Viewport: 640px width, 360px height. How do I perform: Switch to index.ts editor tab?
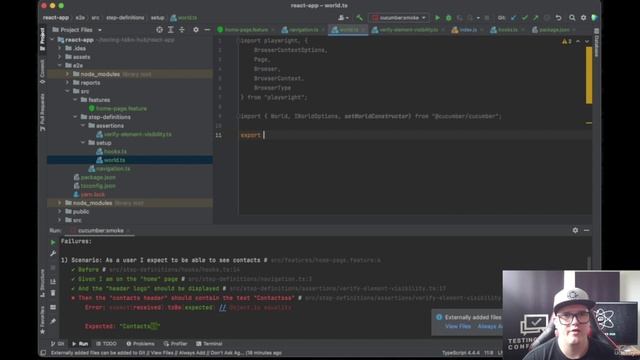pyautogui.click(x=467, y=30)
